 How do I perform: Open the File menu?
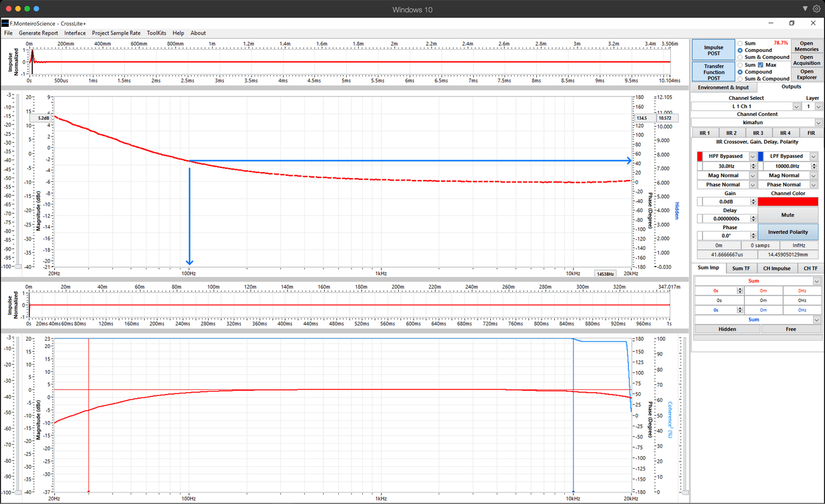(x=8, y=33)
